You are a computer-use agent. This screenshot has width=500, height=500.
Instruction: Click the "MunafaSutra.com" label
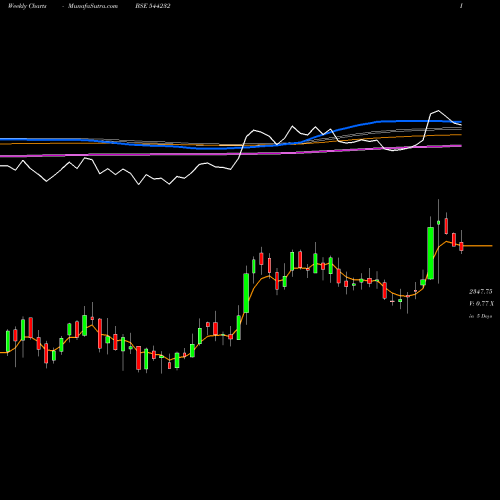[x=93, y=6]
